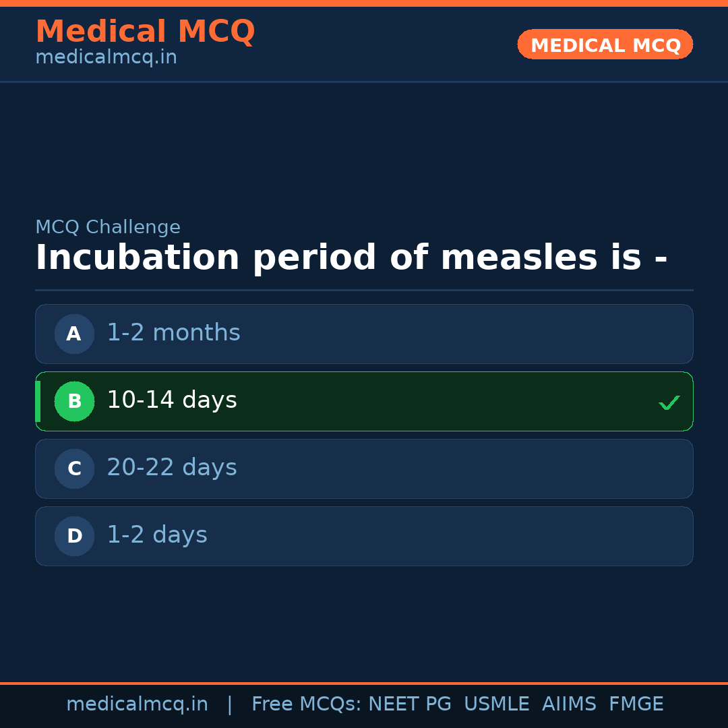Click the green letter B circle badge
The image size is (728, 728).
pos(74,401)
